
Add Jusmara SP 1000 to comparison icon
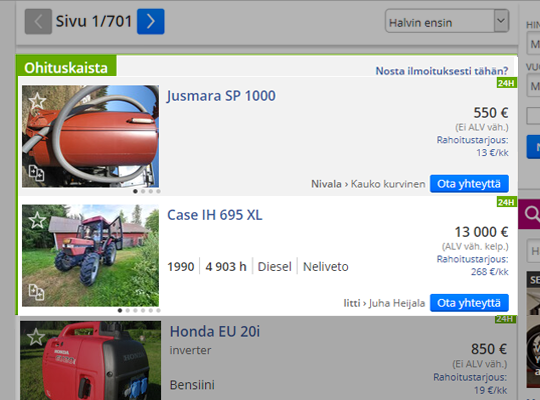point(36,173)
